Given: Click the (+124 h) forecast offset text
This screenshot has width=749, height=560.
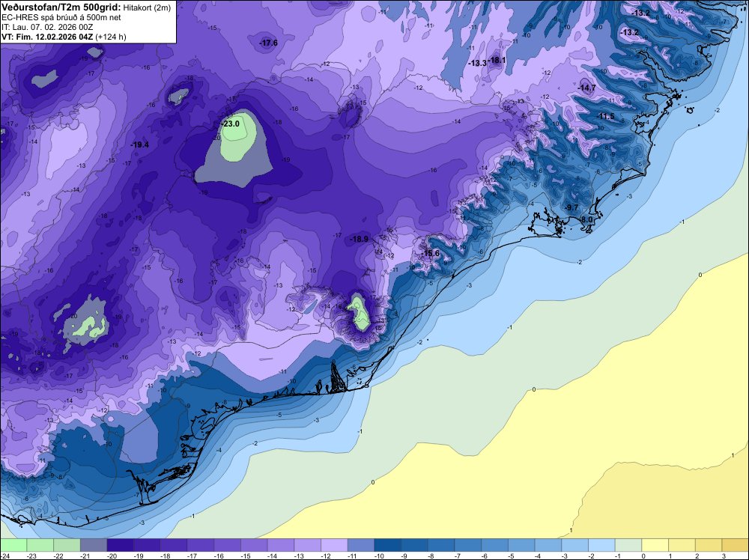Looking at the screenshot, I should tap(111, 37).
